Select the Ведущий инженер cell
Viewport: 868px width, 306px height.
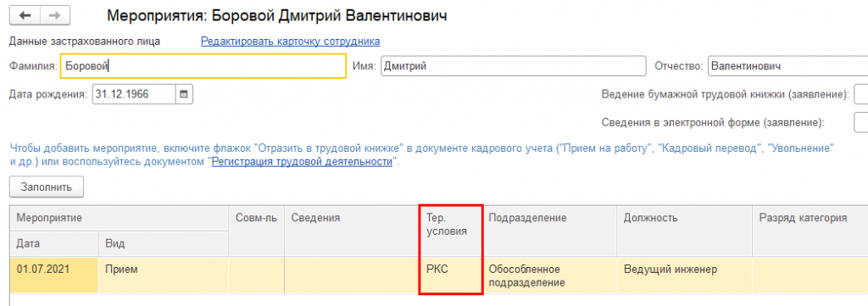coord(684,275)
